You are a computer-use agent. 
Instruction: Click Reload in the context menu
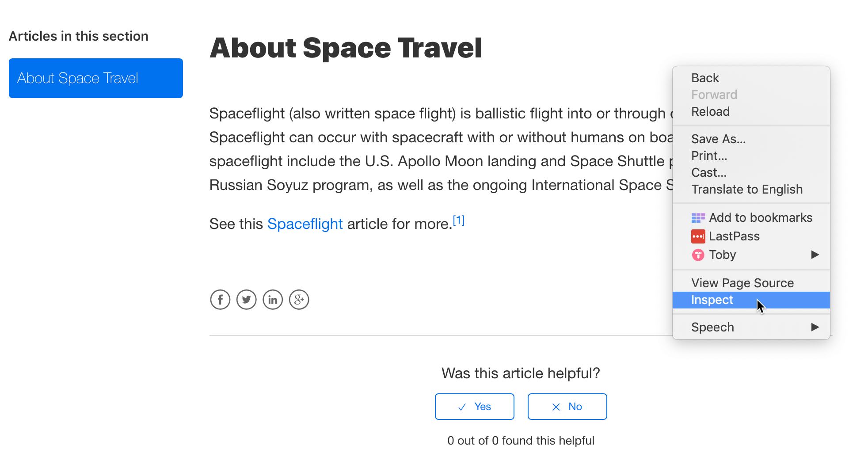point(710,112)
